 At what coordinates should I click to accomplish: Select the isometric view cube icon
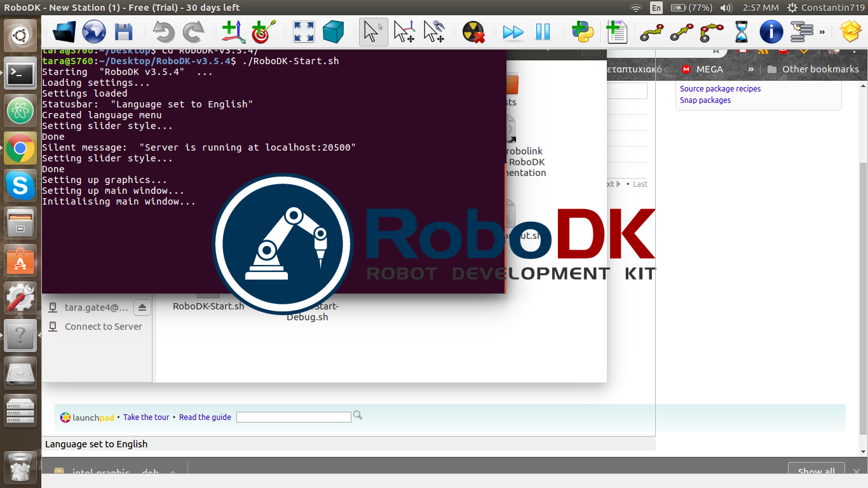333,31
